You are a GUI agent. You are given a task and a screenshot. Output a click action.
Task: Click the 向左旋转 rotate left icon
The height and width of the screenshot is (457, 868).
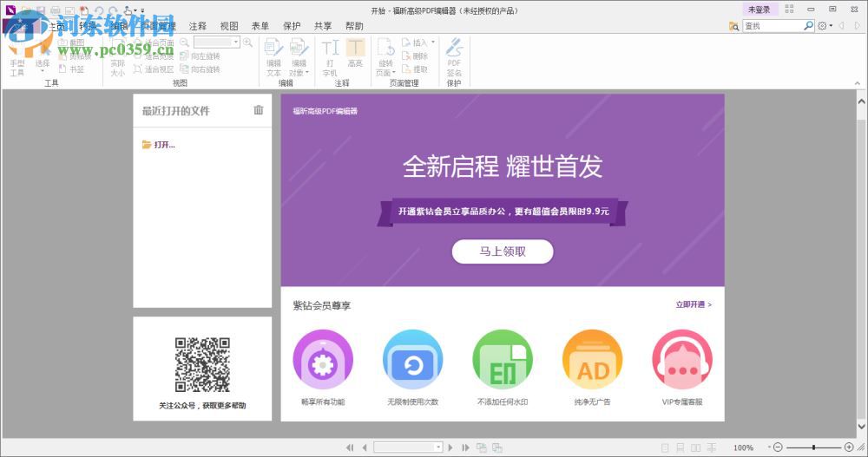point(184,55)
